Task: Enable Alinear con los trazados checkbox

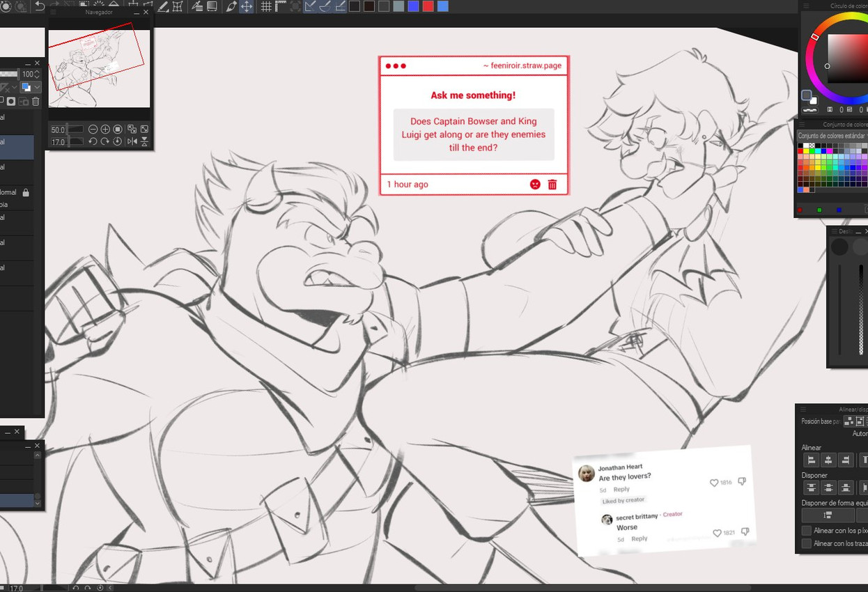Action: tap(807, 543)
